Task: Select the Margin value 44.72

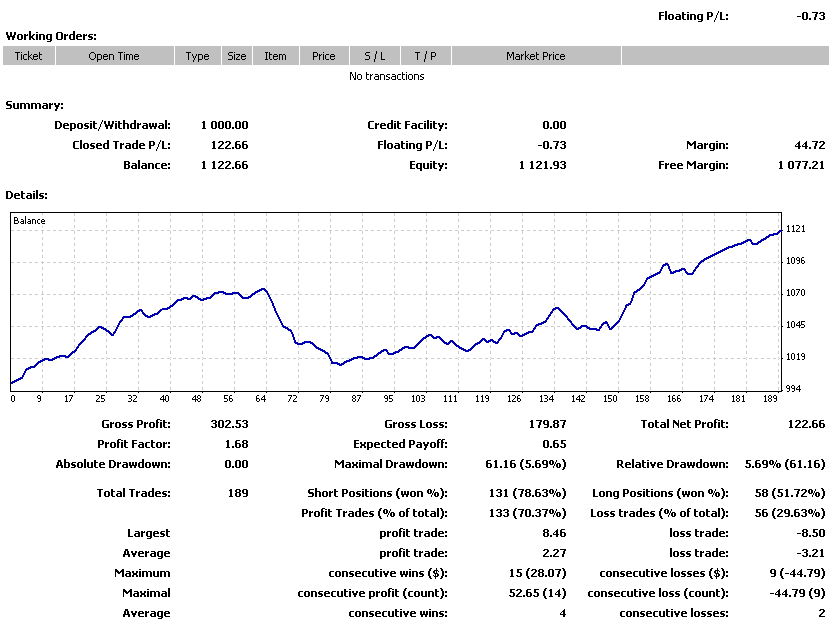Action: point(810,145)
